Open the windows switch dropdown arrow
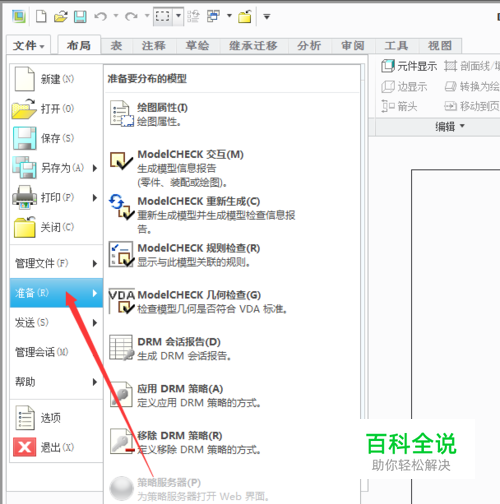This screenshot has width=500, height=504. (x=229, y=15)
